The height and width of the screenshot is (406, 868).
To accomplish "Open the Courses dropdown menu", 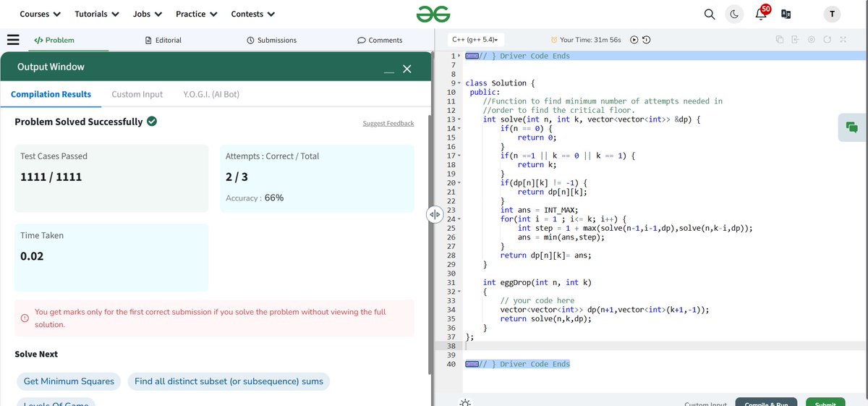I will pos(40,14).
